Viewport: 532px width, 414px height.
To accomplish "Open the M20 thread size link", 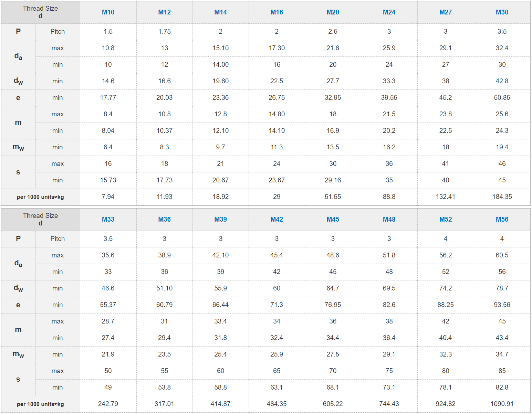I will [x=333, y=12].
